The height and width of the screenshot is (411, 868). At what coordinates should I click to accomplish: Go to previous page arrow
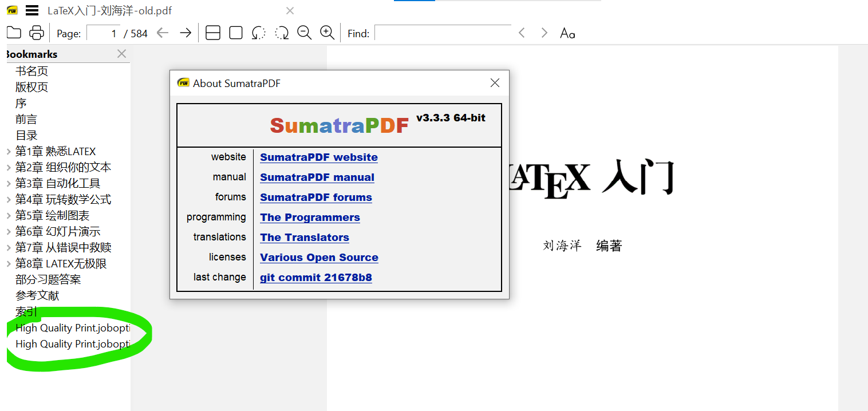pyautogui.click(x=163, y=33)
